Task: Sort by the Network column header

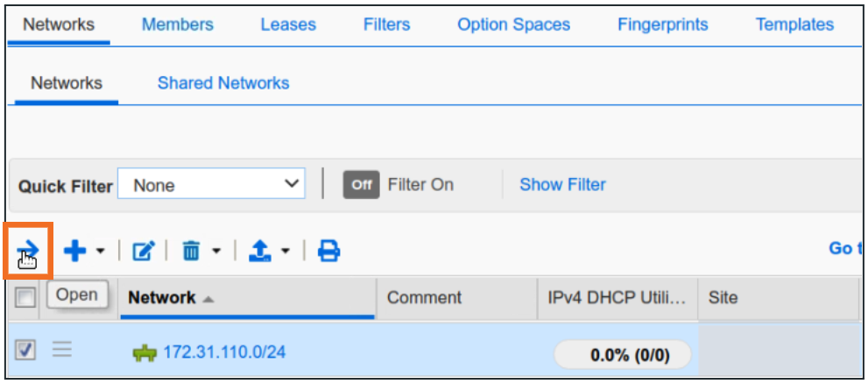Action: click(162, 298)
